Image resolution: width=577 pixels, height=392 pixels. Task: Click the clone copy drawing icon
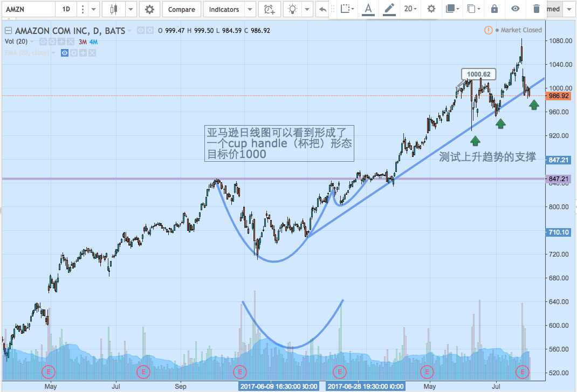point(473,9)
